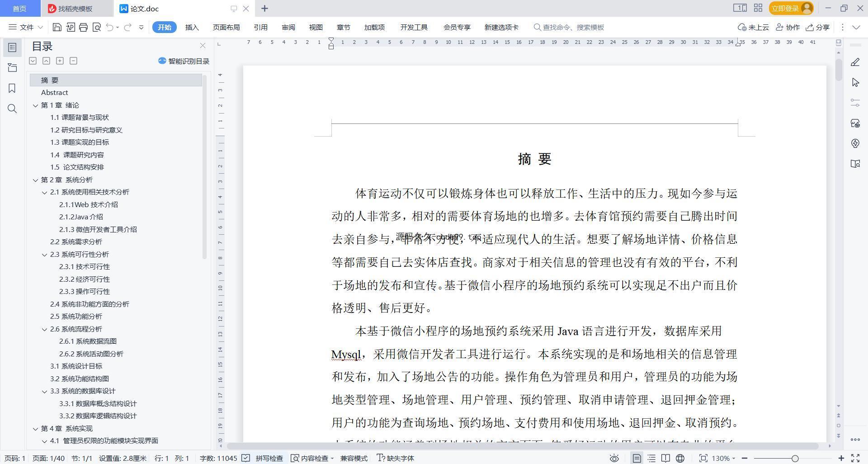Open the 插入 ribbon tab

point(192,27)
